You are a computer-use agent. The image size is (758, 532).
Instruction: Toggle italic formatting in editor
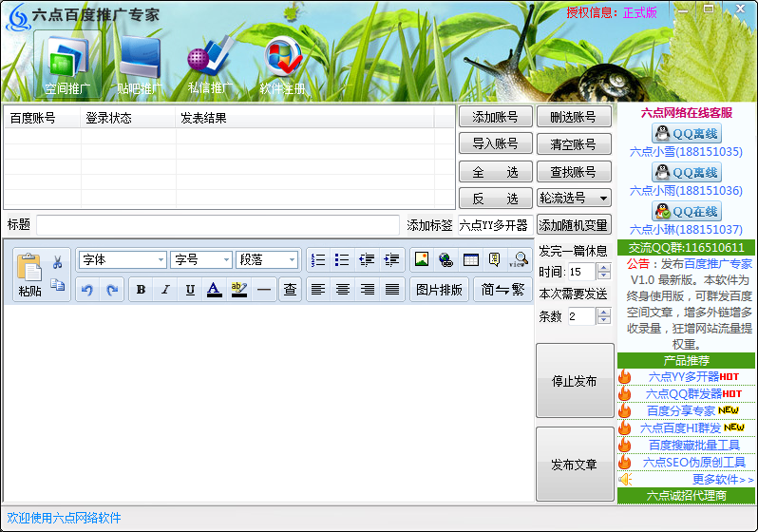(x=165, y=290)
